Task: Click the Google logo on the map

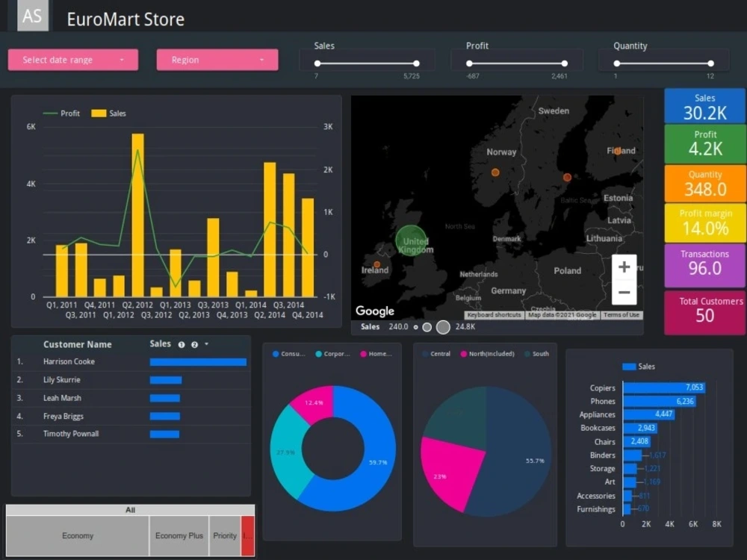Action: point(374,311)
